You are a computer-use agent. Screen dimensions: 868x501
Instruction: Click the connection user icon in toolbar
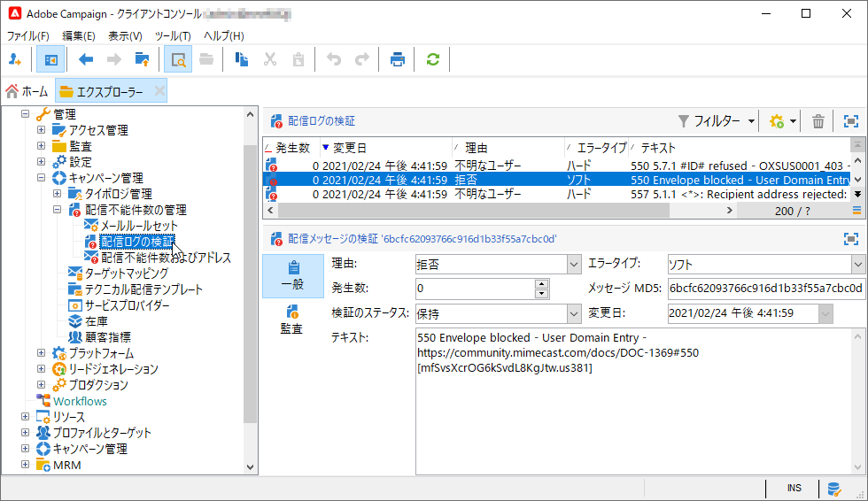coord(15,59)
